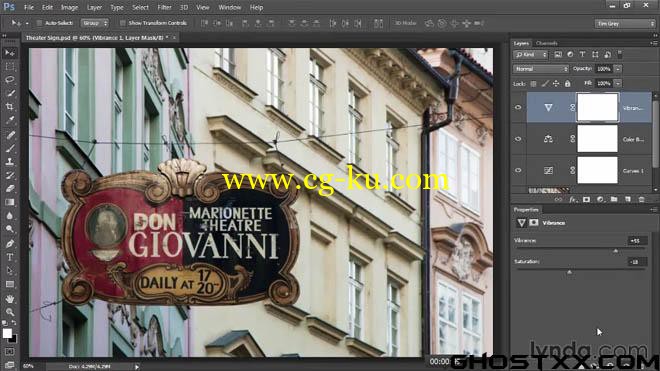Select the Zoom tool in the toolbox
Image resolution: width=660 pixels, height=371 pixels.
(x=10, y=312)
